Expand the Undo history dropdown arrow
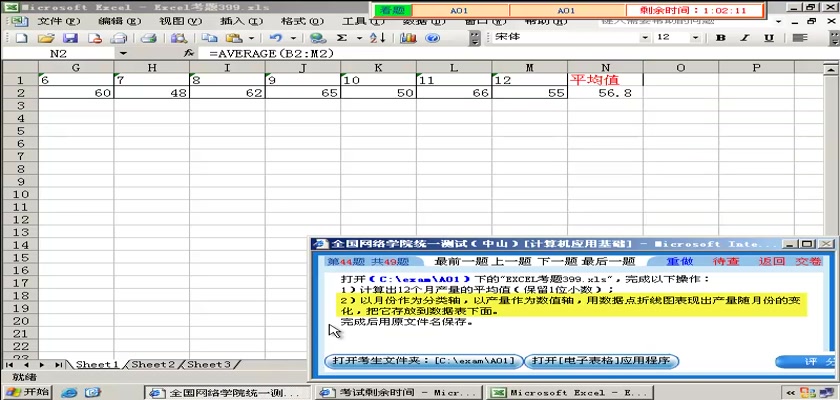 point(293,38)
